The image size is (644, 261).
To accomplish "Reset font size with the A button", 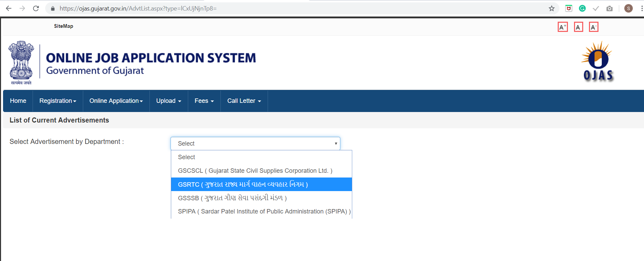I will click(x=578, y=27).
